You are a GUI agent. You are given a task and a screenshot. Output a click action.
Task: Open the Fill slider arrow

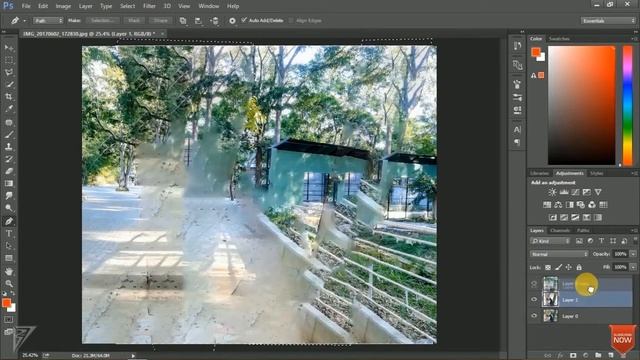tap(633, 267)
